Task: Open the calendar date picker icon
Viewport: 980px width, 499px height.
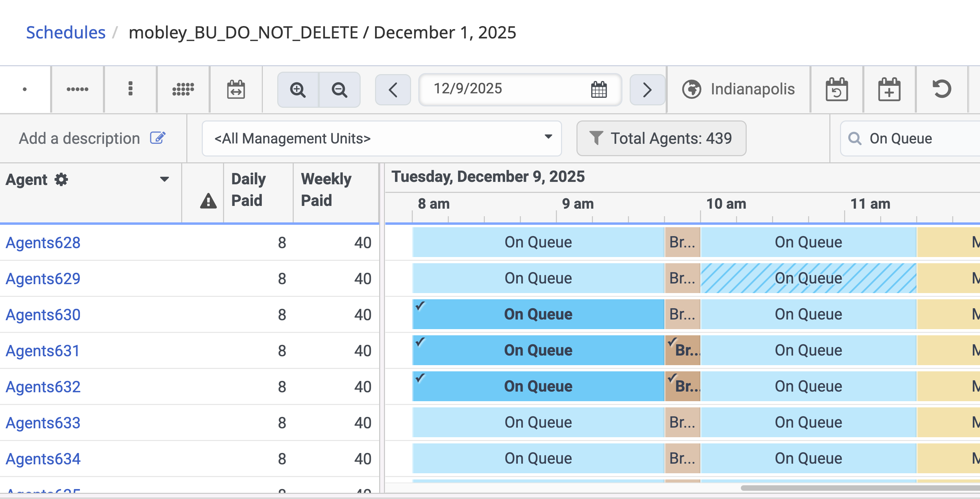Action: 598,90
